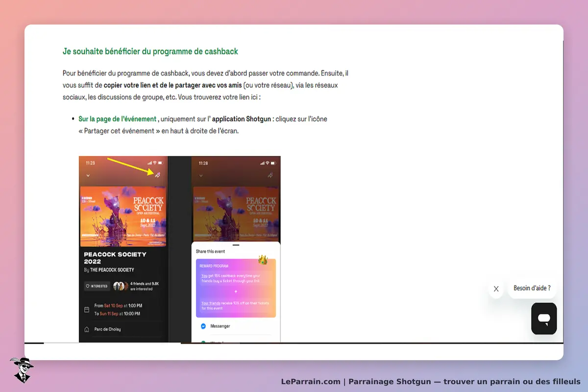Dismiss the "Besoin d'aide ?" bubble with X

(496, 289)
